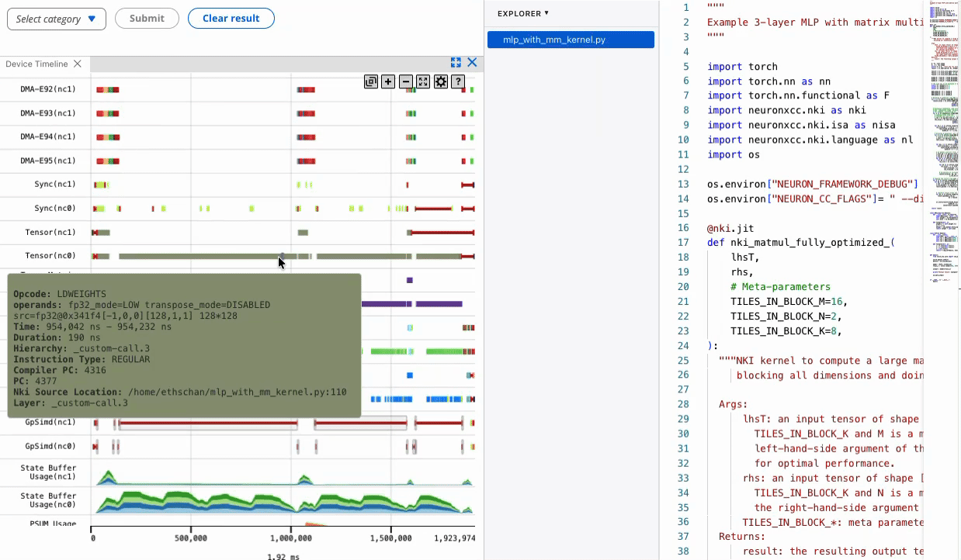Select the DMA-E94(nc1) row label
The image size is (961, 560).
pos(48,137)
